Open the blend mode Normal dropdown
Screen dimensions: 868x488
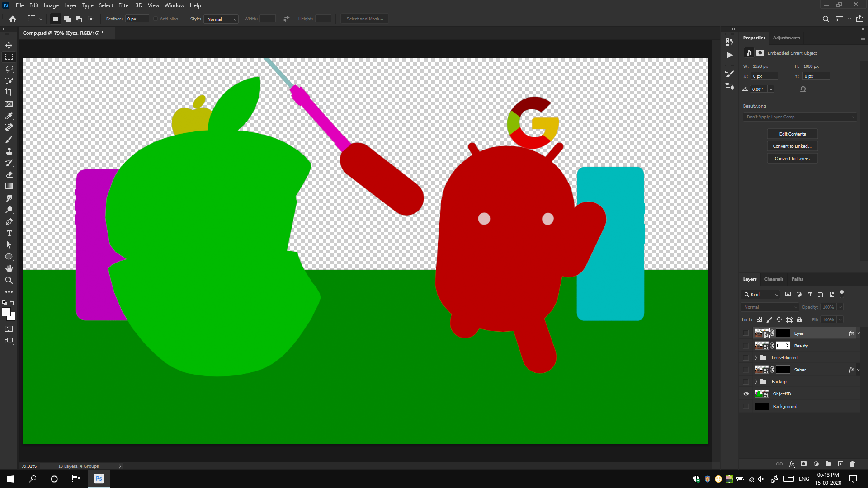pos(770,307)
